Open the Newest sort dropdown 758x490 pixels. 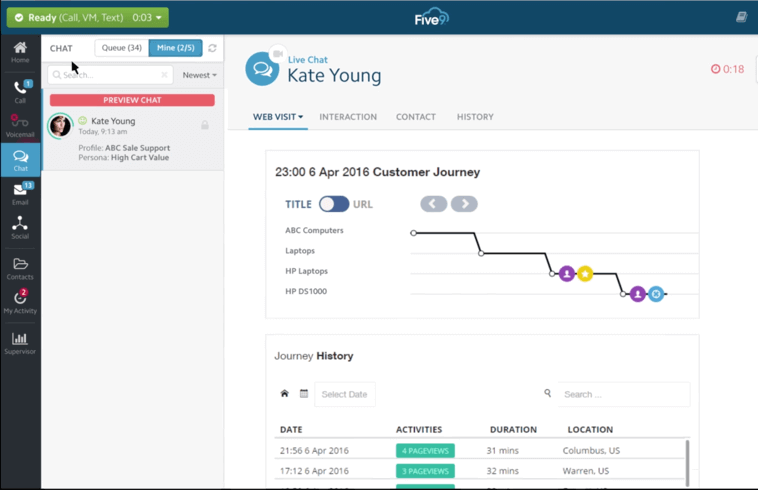(x=199, y=75)
